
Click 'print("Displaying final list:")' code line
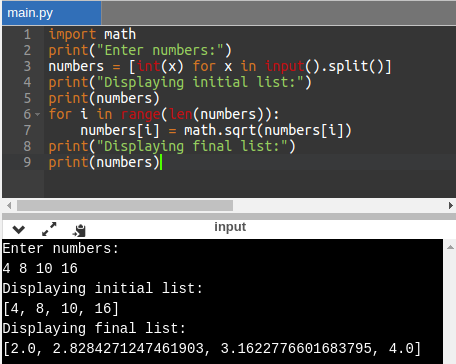pyautogui.click(x=172, y=146)
